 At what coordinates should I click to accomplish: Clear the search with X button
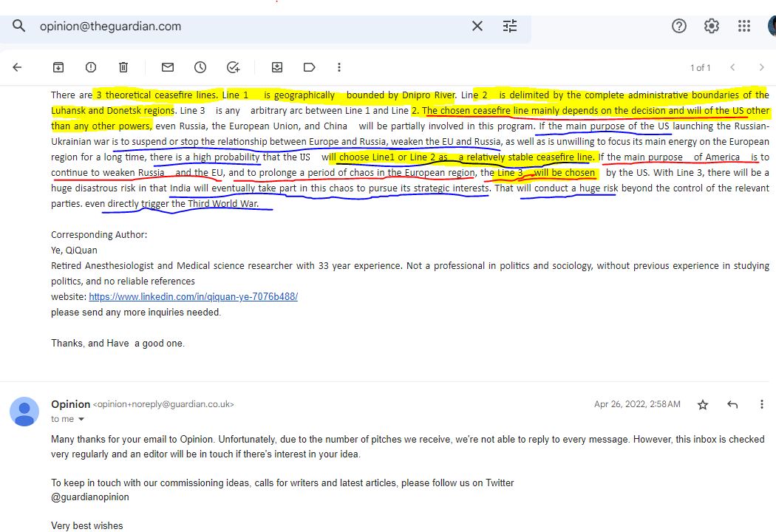[x=477, y=27]
